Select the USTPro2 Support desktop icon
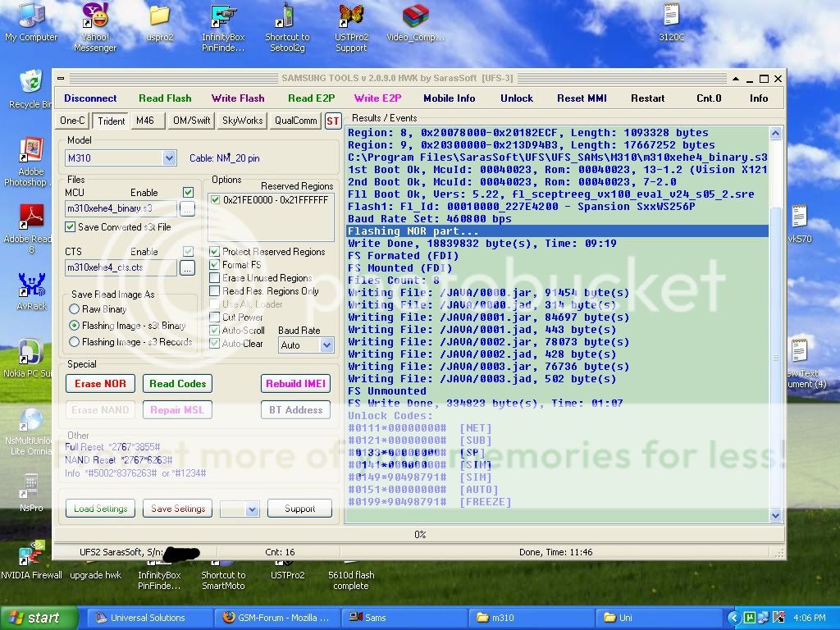840x630 pixels. coord(351,27)
